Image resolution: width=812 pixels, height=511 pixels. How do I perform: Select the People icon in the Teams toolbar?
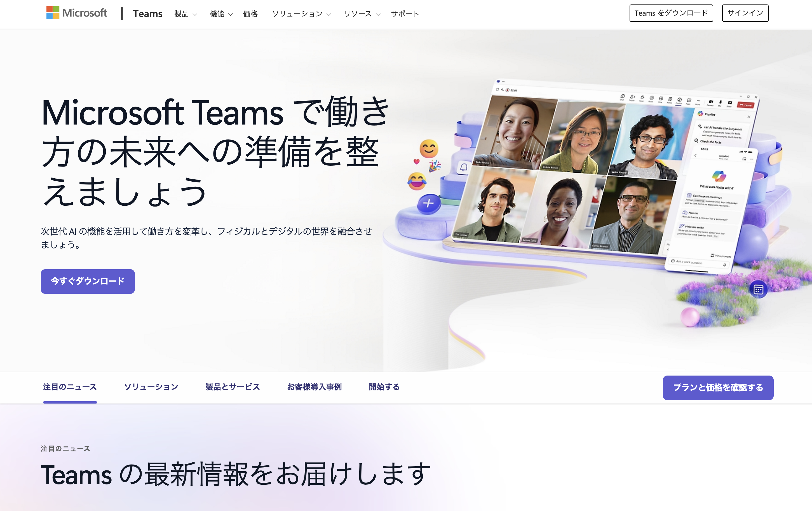pyautogui.click(x=632, y=97)
